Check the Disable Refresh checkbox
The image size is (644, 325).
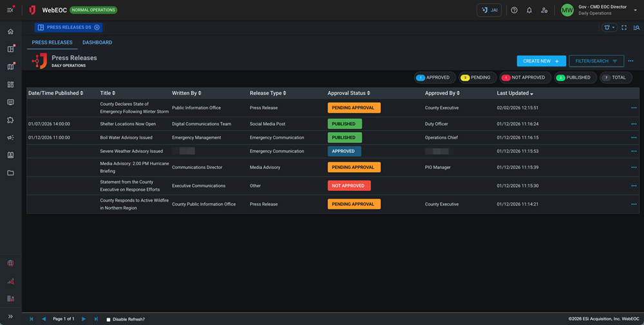[x=108, y=319]
